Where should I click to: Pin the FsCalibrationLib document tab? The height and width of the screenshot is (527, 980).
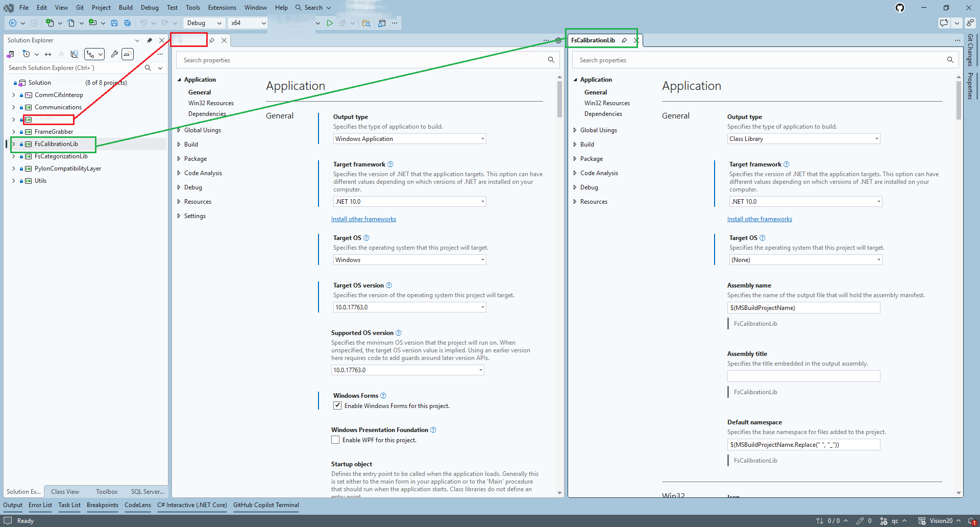click(624, 40)
